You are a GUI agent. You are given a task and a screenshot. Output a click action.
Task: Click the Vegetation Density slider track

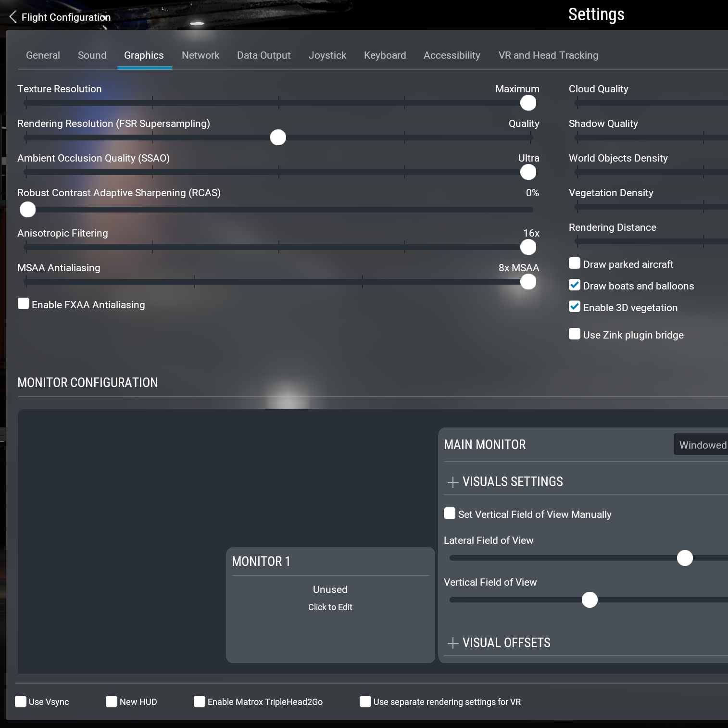coord(652,207)
